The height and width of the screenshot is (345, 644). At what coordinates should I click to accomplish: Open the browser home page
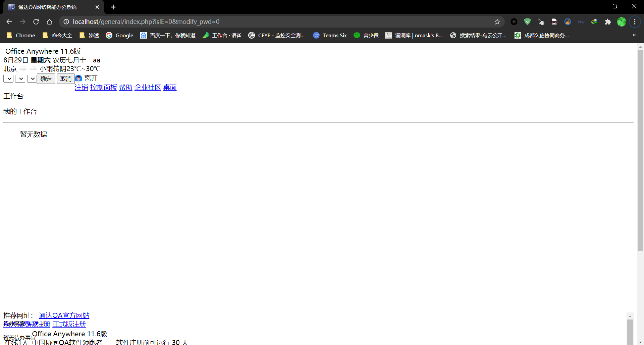tap(49, 22)
